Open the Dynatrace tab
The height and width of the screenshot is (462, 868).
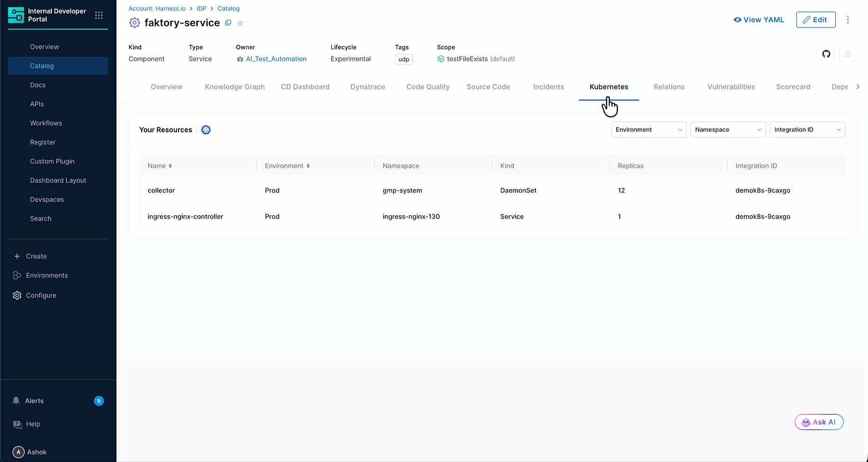(x=368, y=87)
